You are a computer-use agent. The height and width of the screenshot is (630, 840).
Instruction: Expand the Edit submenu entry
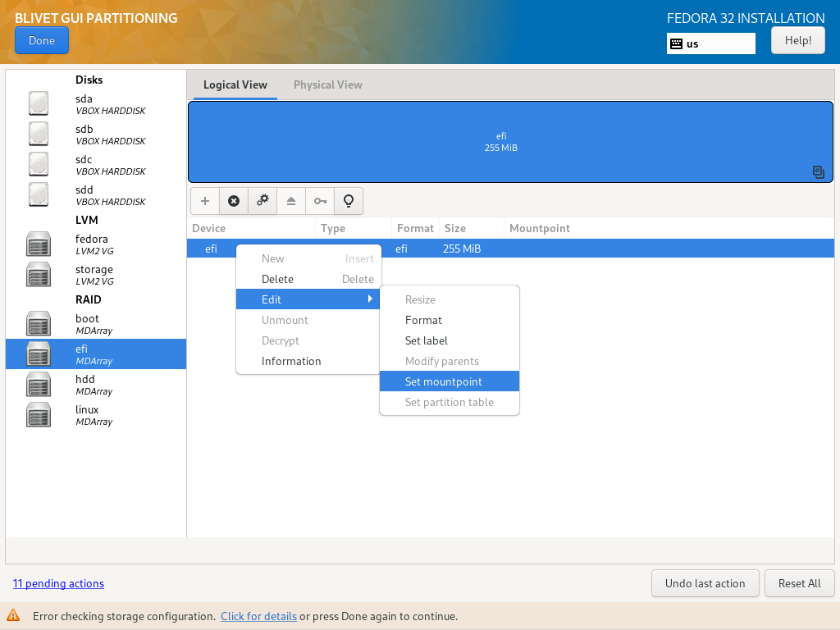pos(308,299)
